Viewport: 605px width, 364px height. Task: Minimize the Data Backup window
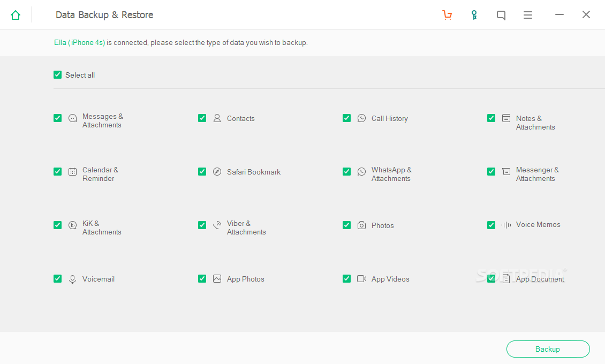click(x=559, y=14)
